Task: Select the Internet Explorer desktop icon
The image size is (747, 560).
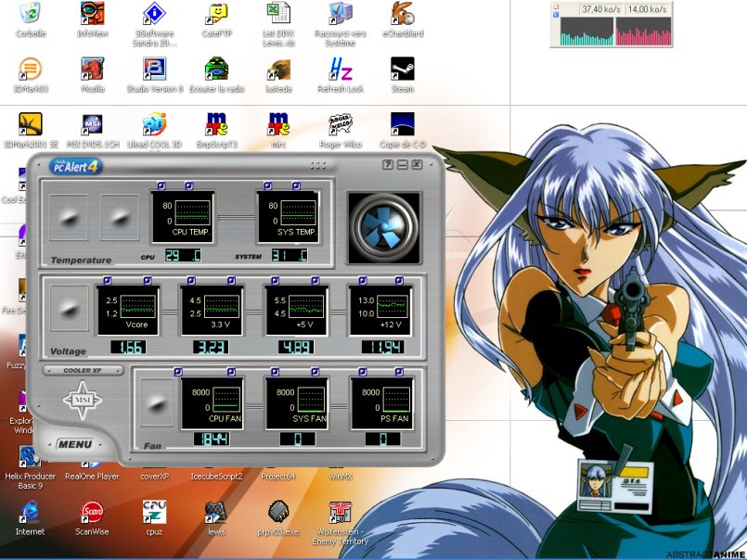Action: 30,512
